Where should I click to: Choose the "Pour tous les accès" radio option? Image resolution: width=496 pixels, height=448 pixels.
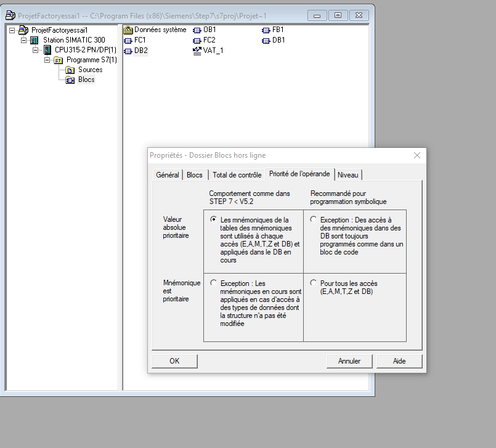point(314,283)
